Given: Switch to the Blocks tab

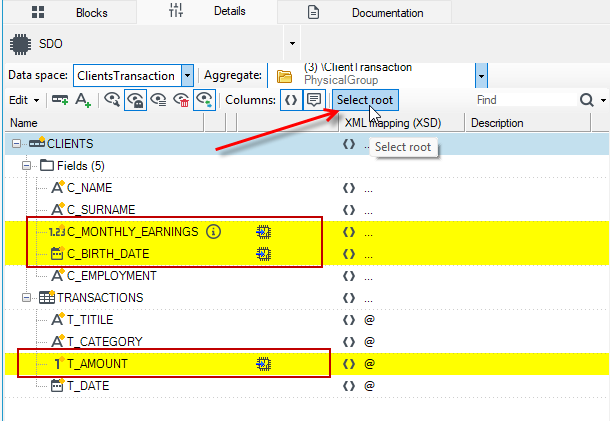Looking at the screenshot, I should tap(70, 12).
